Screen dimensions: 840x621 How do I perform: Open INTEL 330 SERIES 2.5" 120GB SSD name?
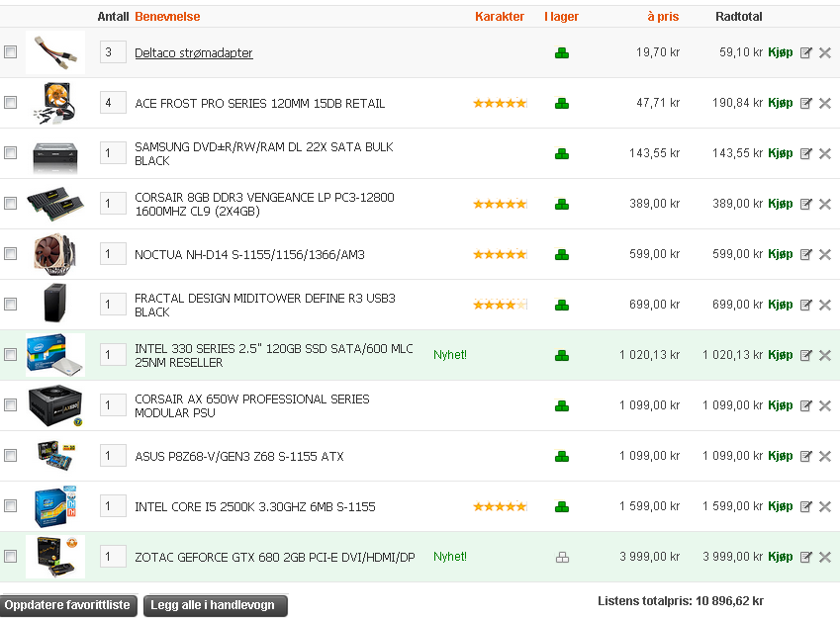pyautogui.click(x=274, y=355)
